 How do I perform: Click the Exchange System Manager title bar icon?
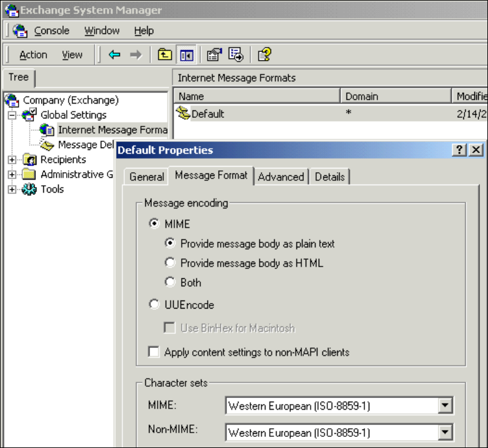pos(12,10)
